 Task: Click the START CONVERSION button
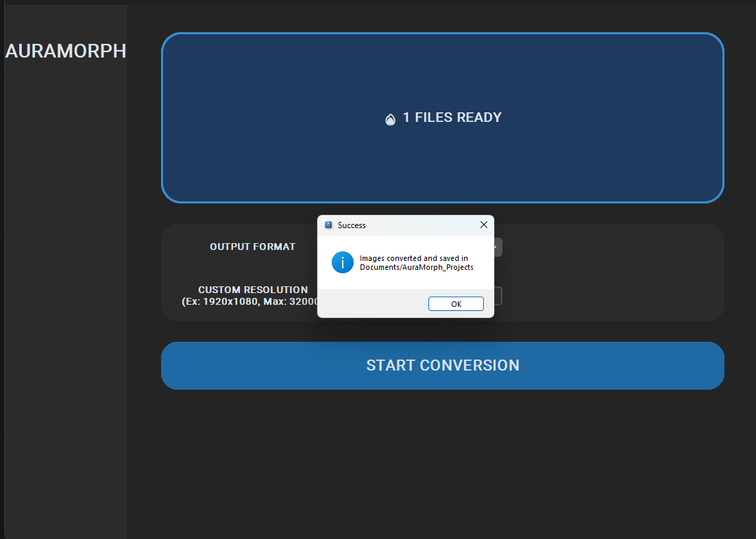click(x=443, y=366)
